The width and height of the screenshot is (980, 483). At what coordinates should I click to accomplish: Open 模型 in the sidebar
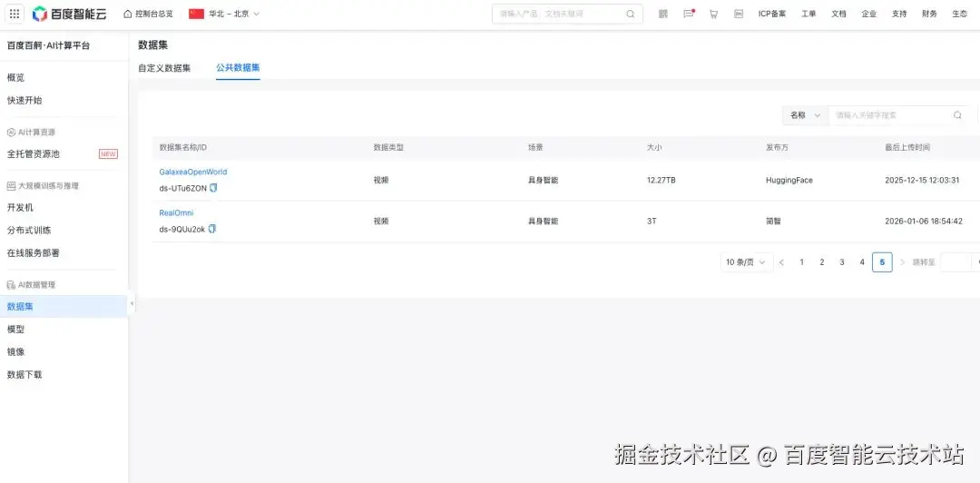15,329
